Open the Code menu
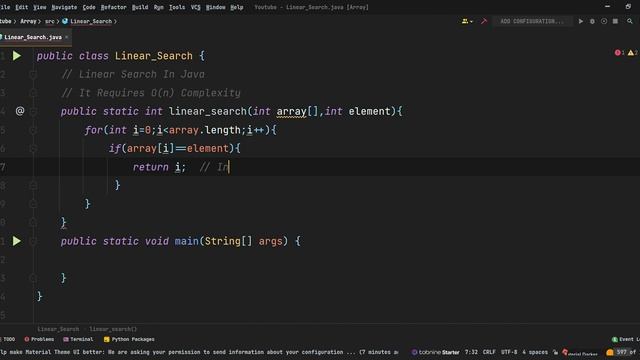Image resolution: width=640 pixels, height=360 pixels. 89,7
